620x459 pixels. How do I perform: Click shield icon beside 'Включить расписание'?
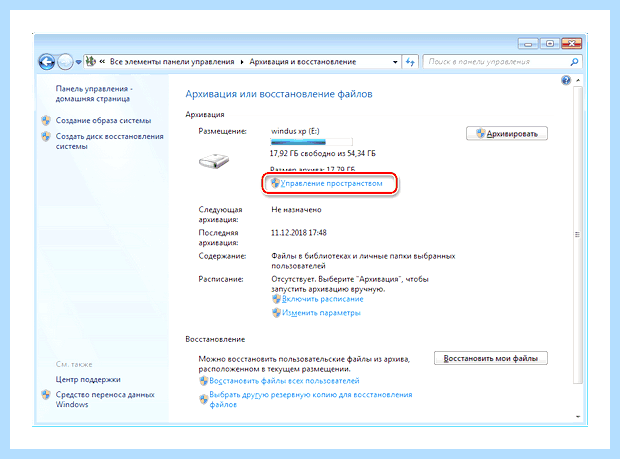click(x=276, y=299)
